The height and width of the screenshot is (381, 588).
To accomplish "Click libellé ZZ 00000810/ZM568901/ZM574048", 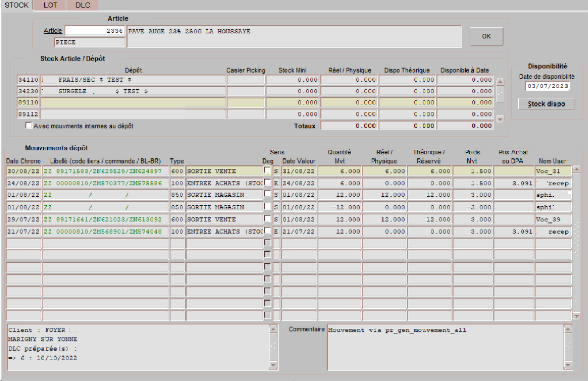I will [106, 232].
